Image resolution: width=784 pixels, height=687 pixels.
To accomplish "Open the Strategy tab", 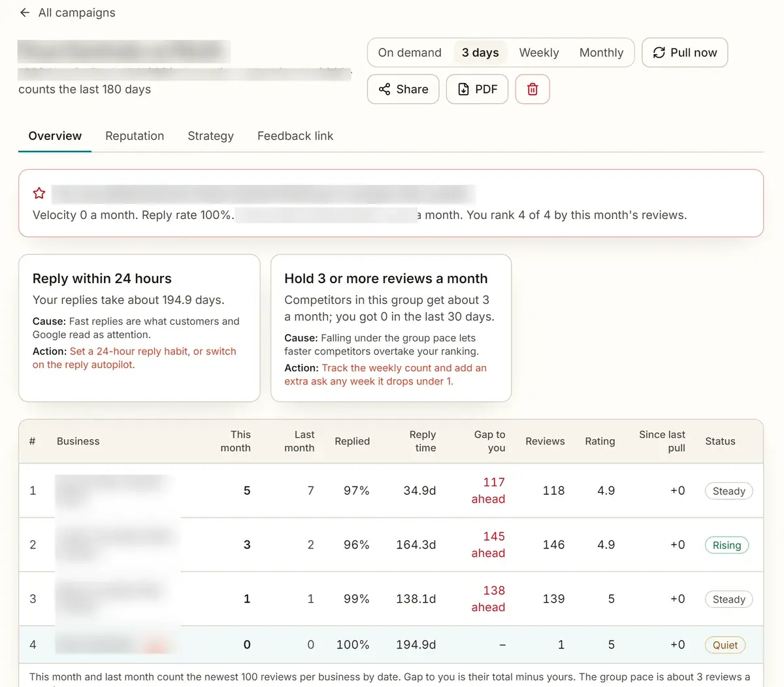I will point(210,136).
